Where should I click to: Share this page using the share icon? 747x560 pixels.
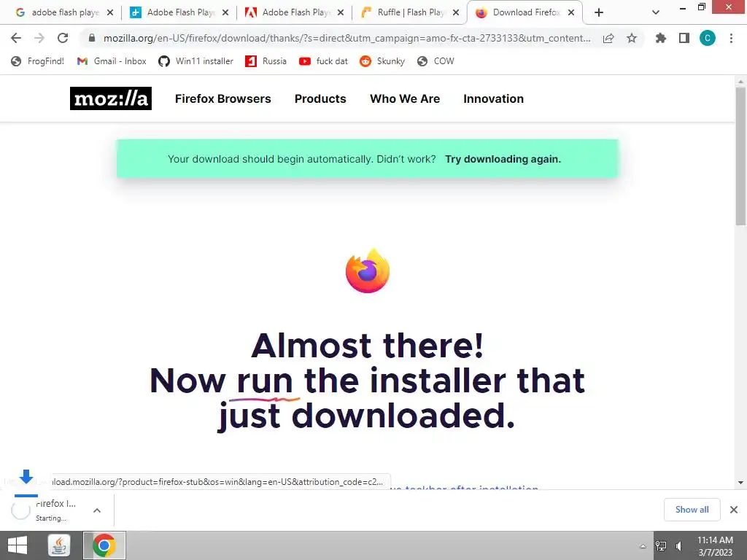(608, 38)
